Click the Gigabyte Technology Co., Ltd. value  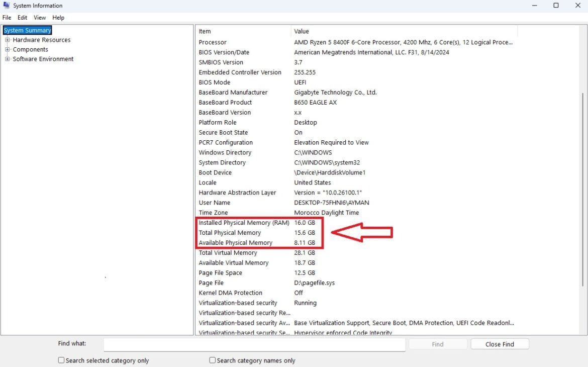click(x=335, y=93)
